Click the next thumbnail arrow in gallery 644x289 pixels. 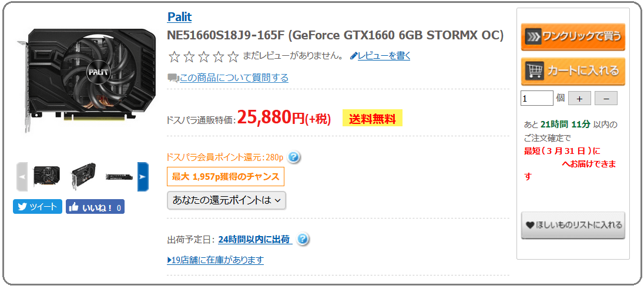tap(143, 177)
